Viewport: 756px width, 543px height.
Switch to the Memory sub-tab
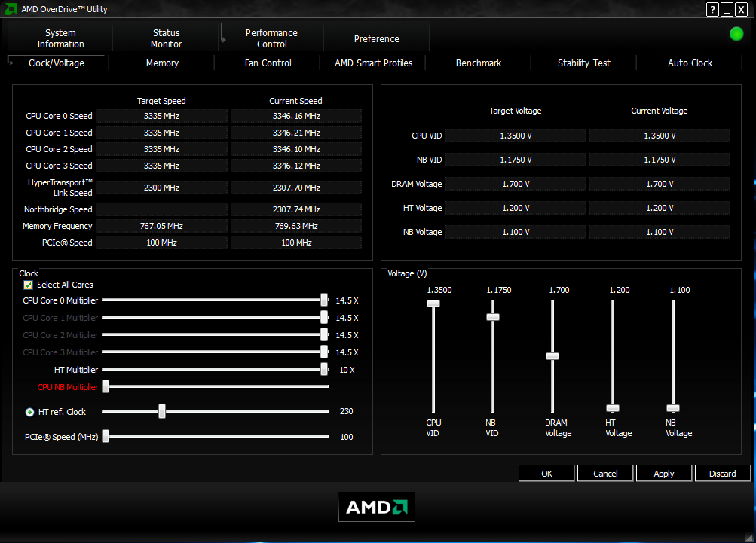click(162, 63)
